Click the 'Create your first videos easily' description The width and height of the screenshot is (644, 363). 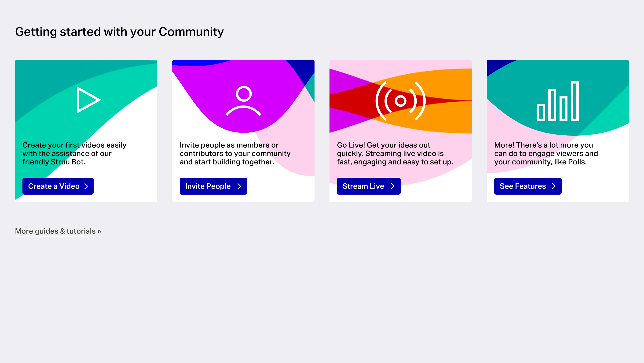pos(74,153)
